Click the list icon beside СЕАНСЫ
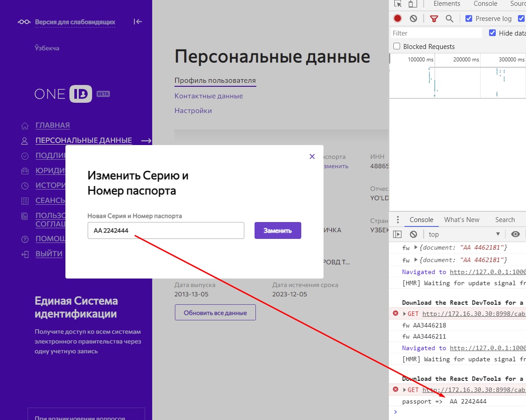526x420 pixels. click(x=25, y=201)
